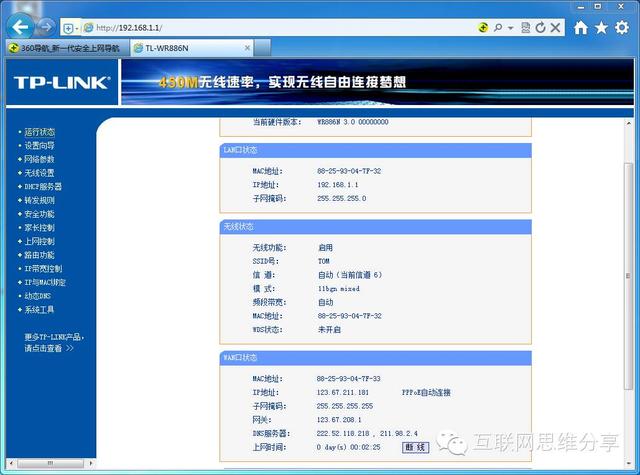This screenshot has width=640, height=475.
Task: Expand the address bar search dropdown arrow
Action: [x=510, y=28]
